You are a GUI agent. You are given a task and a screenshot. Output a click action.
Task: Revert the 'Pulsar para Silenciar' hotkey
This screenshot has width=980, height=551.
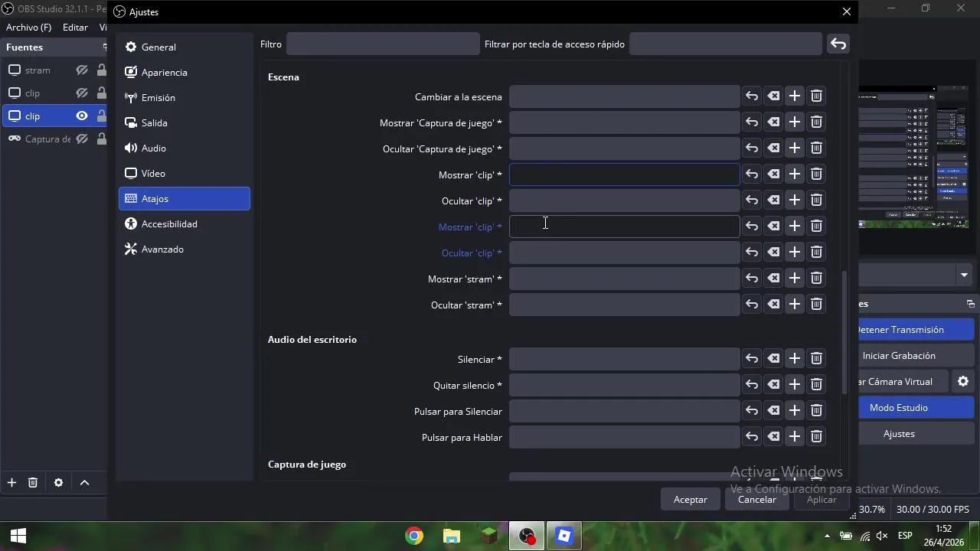pos(752,411)
